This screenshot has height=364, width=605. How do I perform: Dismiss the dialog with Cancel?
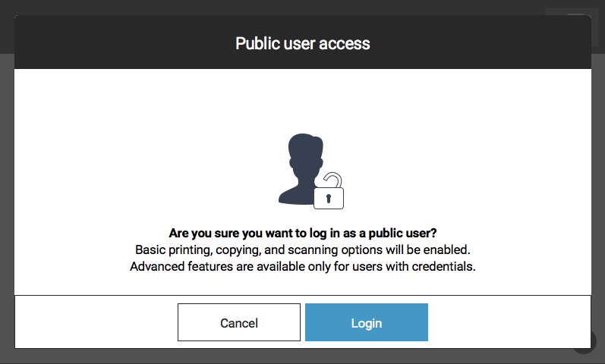click(239, 322)
